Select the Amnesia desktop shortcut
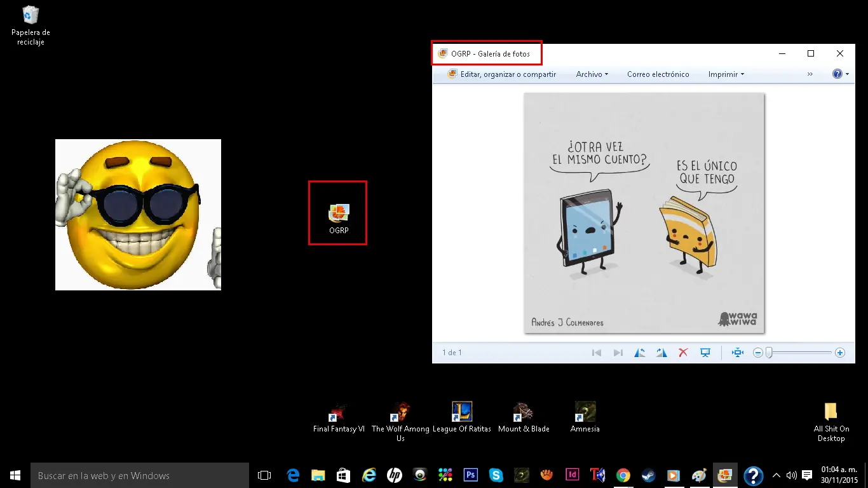This screenshot has width=868, height=488. pyautogui.click(x=585, y=417)
